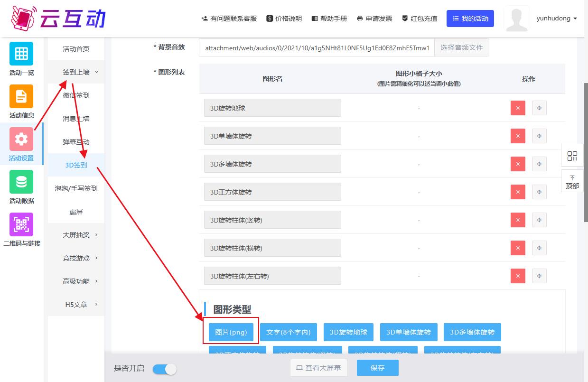
Task: Click 选择音频文件 to choose audio
Action: pyautogui.click(x=461, y=48)
